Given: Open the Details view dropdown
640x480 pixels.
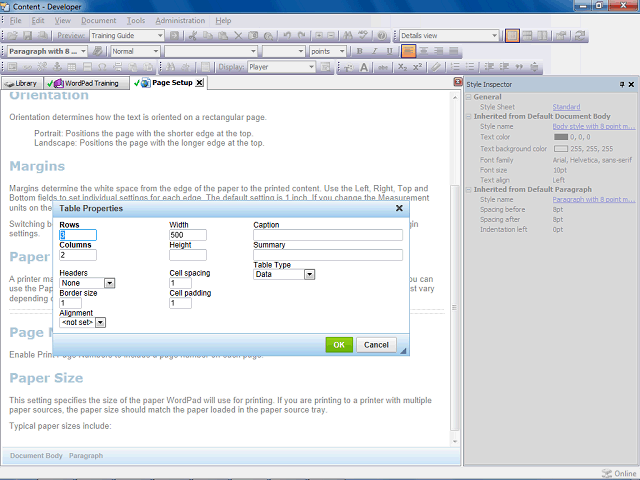Looking at the screenshot, I should click(x=449, y=36).
